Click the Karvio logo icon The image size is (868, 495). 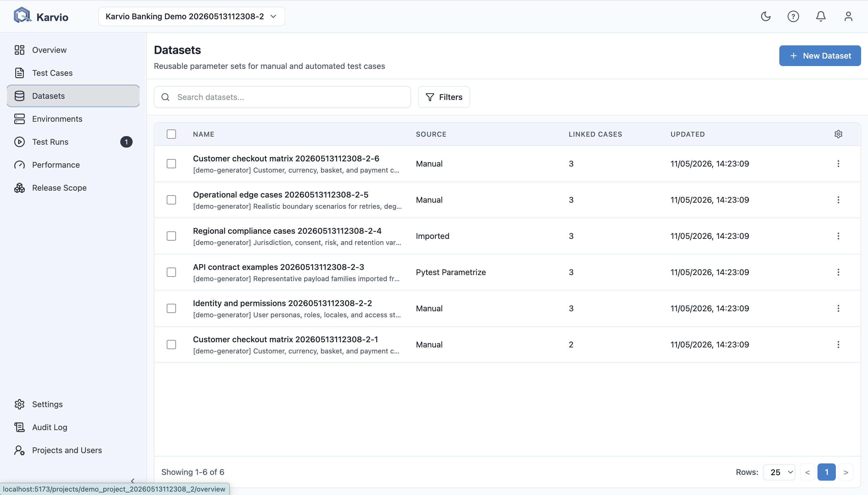[22, 16]
